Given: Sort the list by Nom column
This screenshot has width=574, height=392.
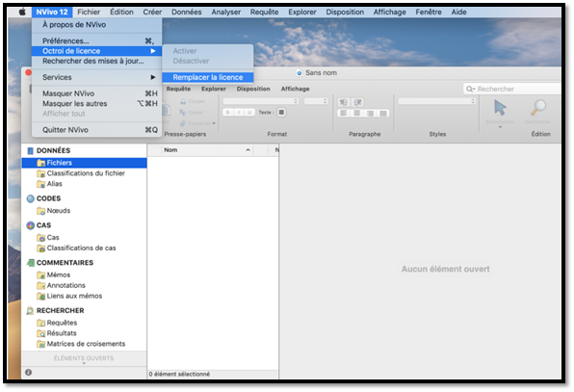Looking at the screenshot, I should pos(207,150).
